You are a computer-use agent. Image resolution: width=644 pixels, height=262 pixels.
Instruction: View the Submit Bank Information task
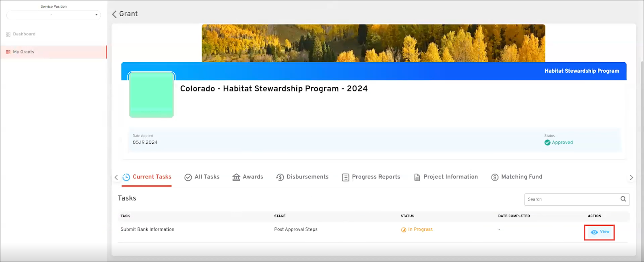click(599, 232)
